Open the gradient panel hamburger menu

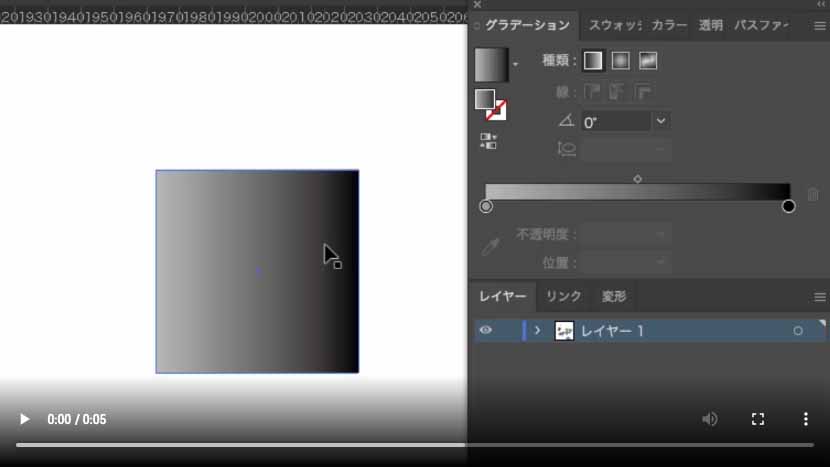[x=819, y=26]
